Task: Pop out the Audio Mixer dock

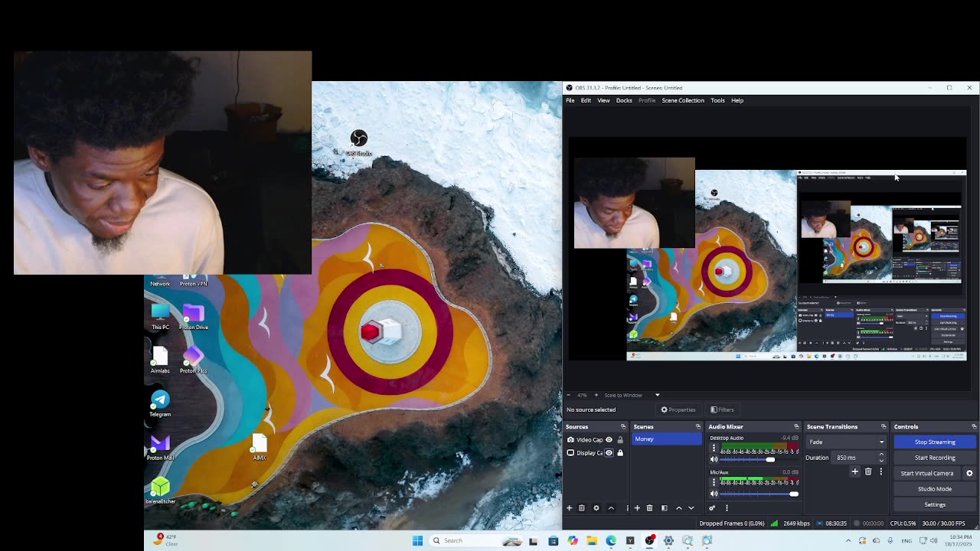Action: [x=796, y=426]
